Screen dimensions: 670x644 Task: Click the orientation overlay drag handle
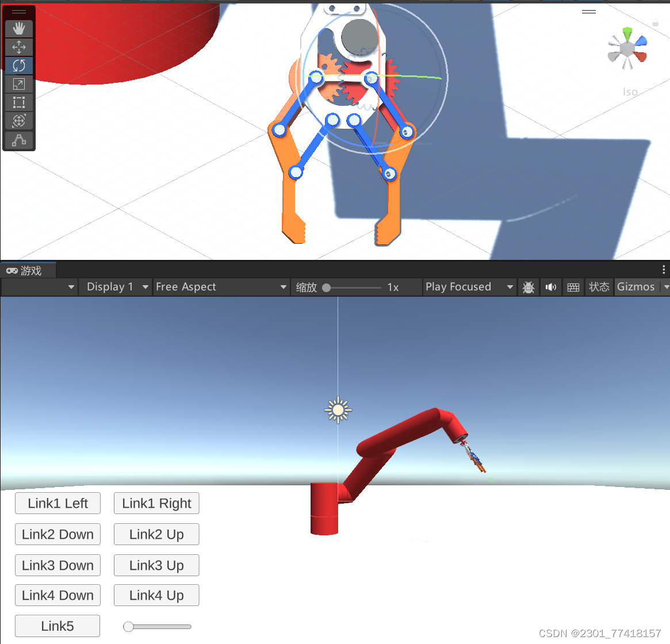[x=589, y=11]
